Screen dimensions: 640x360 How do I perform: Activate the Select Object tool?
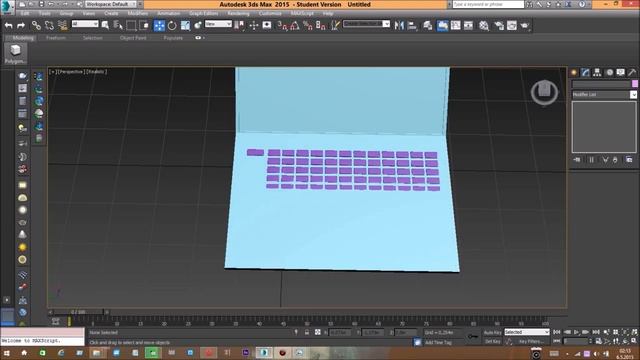[x=105, y=25]
